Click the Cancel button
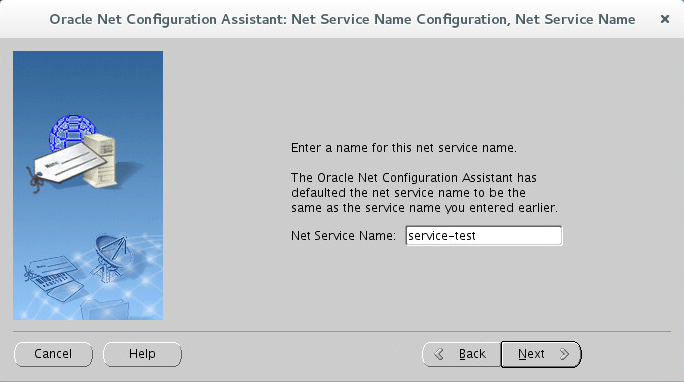 tap(53, 354)
